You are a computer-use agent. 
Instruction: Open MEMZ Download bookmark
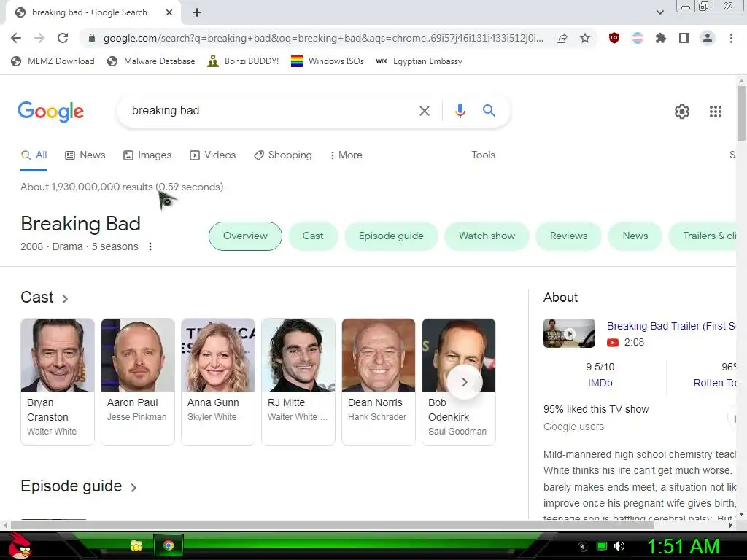click(x=53, y=61)
